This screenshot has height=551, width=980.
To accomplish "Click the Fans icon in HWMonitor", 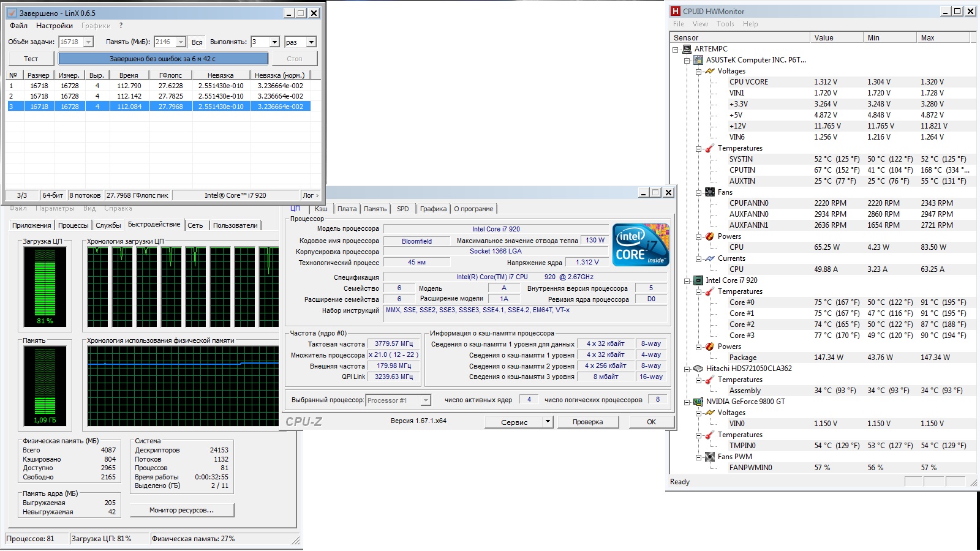I will (710, 192).
